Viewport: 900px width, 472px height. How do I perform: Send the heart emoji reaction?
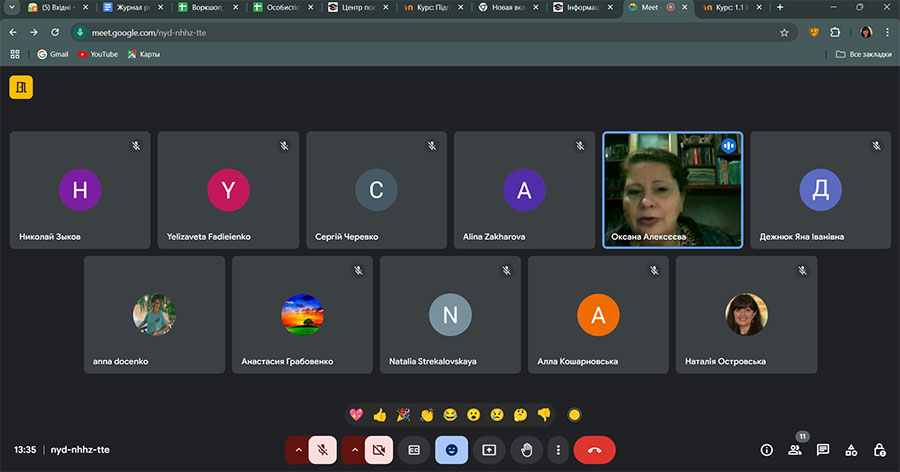pyautogui.click(x=356, y=415)
